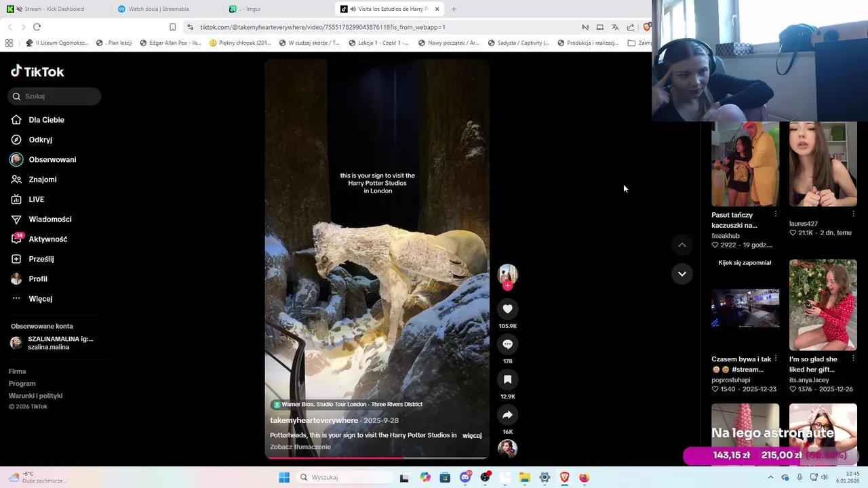This screenshot has width=868, height=488.
Task: Open LIVE section
Action: tap(36, 199)
